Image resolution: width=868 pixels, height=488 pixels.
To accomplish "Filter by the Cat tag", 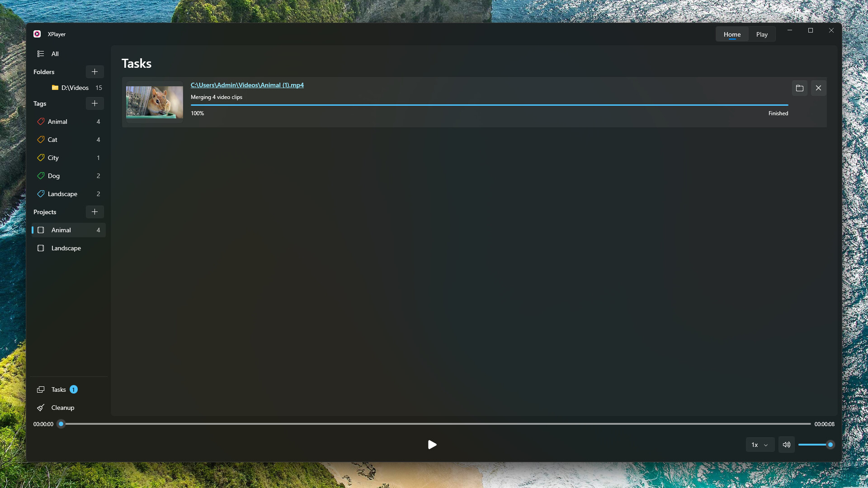I will tap(52, 140).
